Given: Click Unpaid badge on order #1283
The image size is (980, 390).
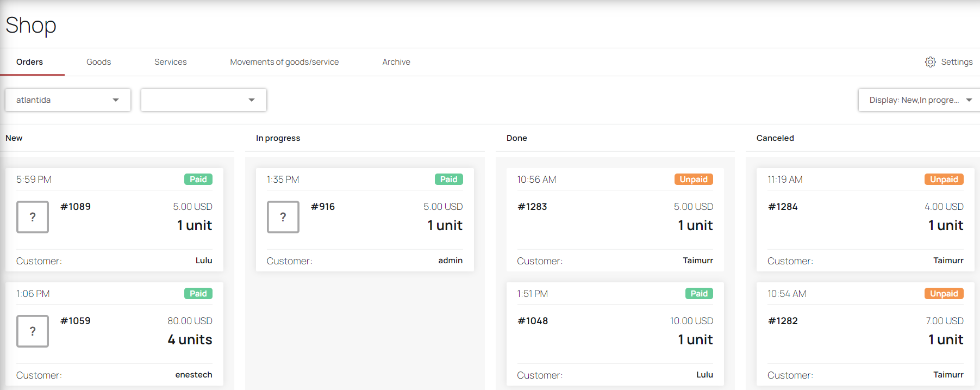Looking at the screenshot, I should (694, 179).
